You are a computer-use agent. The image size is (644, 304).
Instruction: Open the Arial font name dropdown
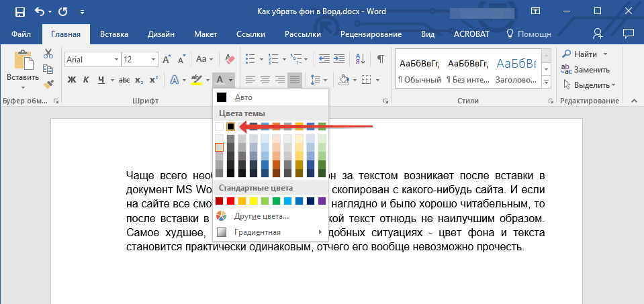click(116, 60)
